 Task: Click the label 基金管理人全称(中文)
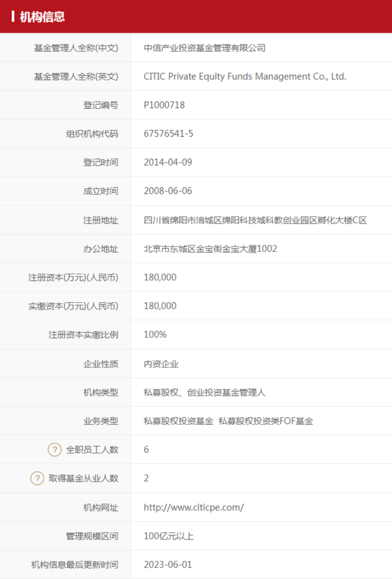tap(76, 48)
